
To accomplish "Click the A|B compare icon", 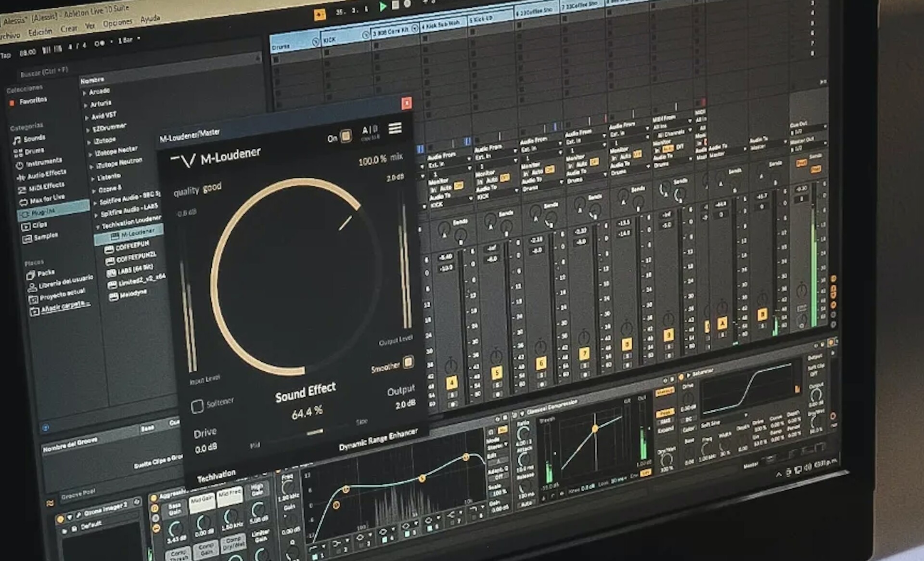I will tap(370, 130).
